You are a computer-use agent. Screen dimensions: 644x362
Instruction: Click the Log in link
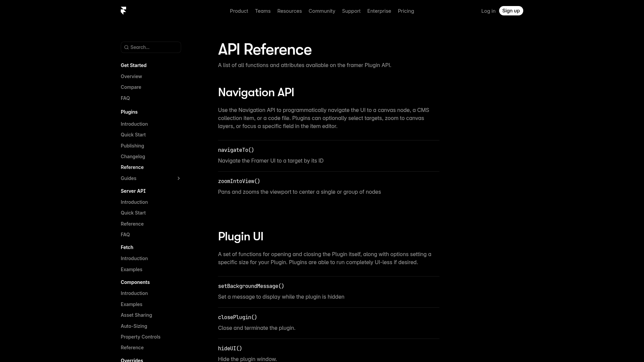click(x=488, y=11)
